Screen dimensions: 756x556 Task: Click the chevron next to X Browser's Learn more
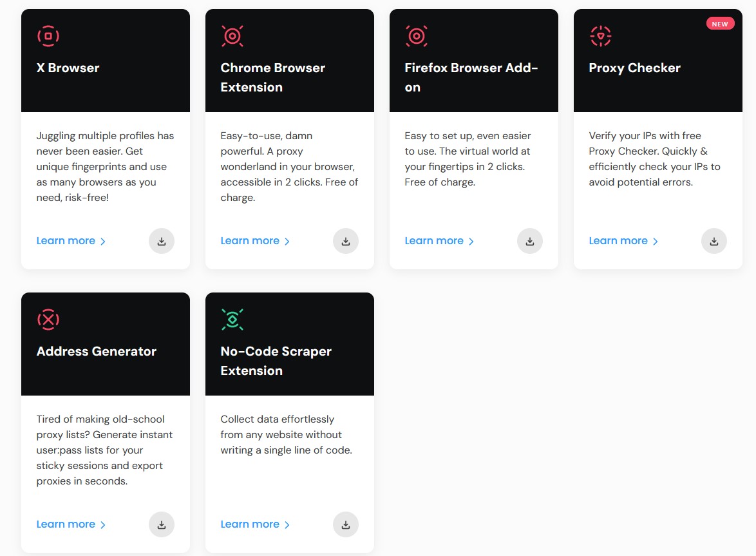pos(103,240)
